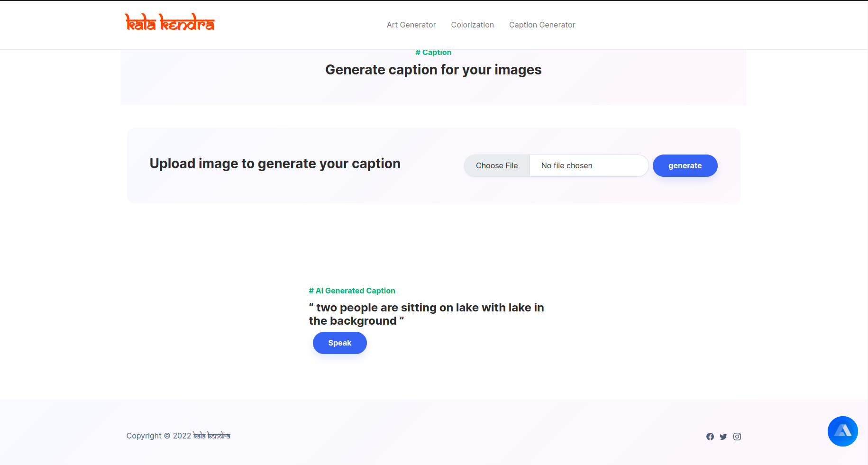Screen dimensions: 868x465
Task: Click the green '# Caption' label
Action: (x=433, y=52)
